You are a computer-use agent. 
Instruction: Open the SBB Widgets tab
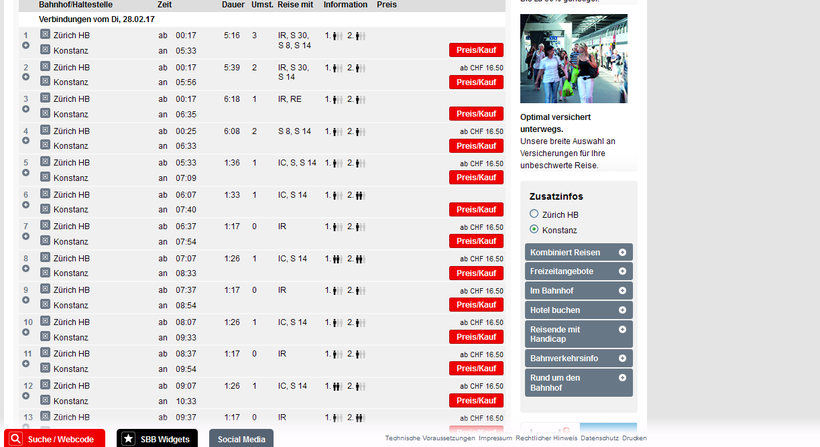coord(157,439)
